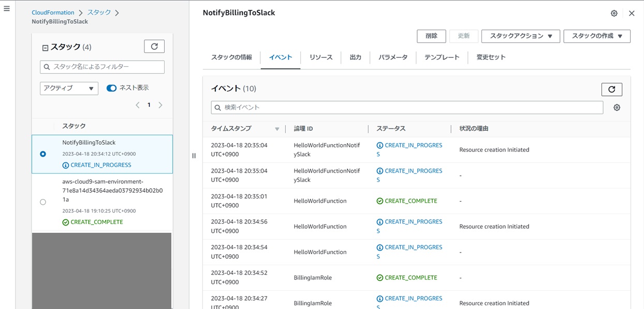Click the page number 1 in stacks pagination
This screenshot has height=309, width=644.
(x=149, y=105)
